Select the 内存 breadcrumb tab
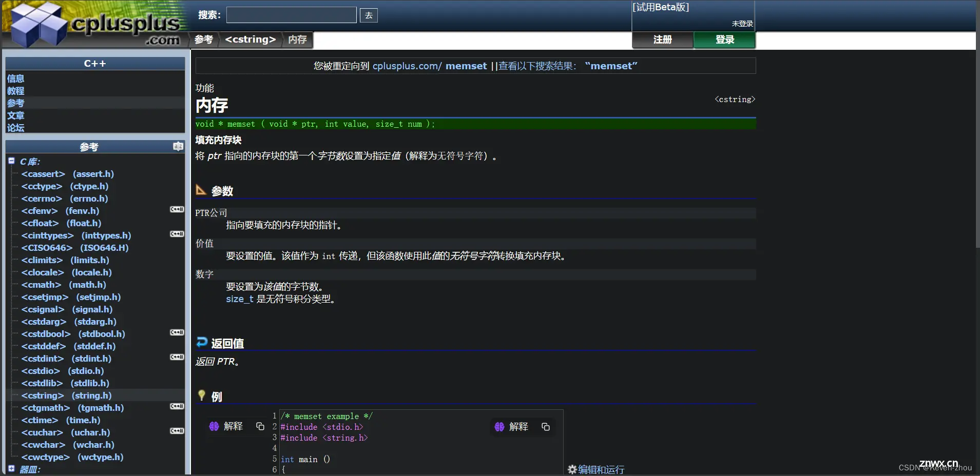The image size is (980, 476). (297, 39)
